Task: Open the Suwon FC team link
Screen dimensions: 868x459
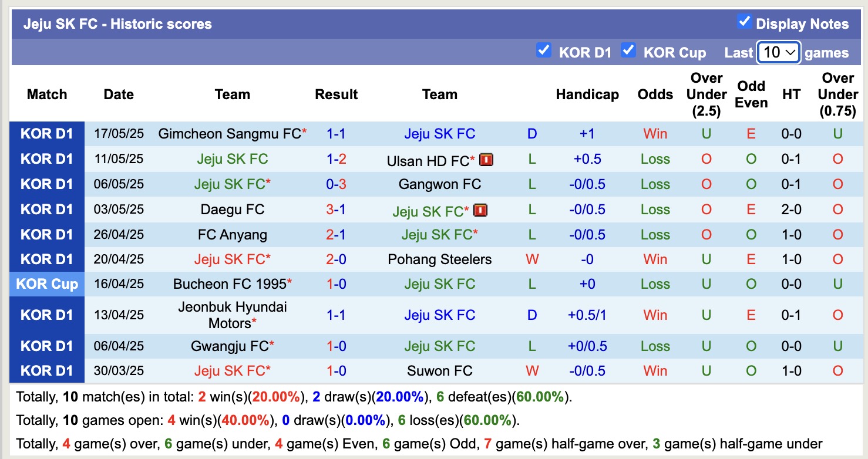Action: (x=440, y=370)
